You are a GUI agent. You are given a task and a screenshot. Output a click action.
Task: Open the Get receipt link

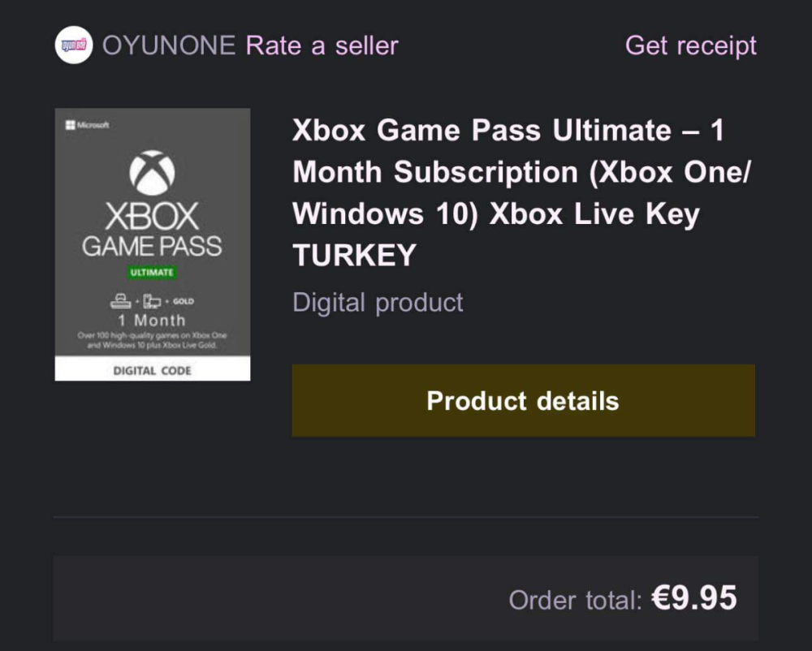tap(690, 45)
